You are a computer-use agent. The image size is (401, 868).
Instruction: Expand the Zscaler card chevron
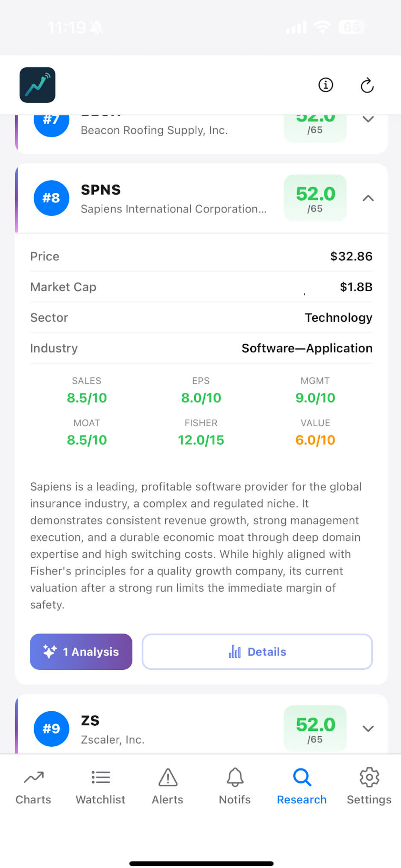point(368,728)
